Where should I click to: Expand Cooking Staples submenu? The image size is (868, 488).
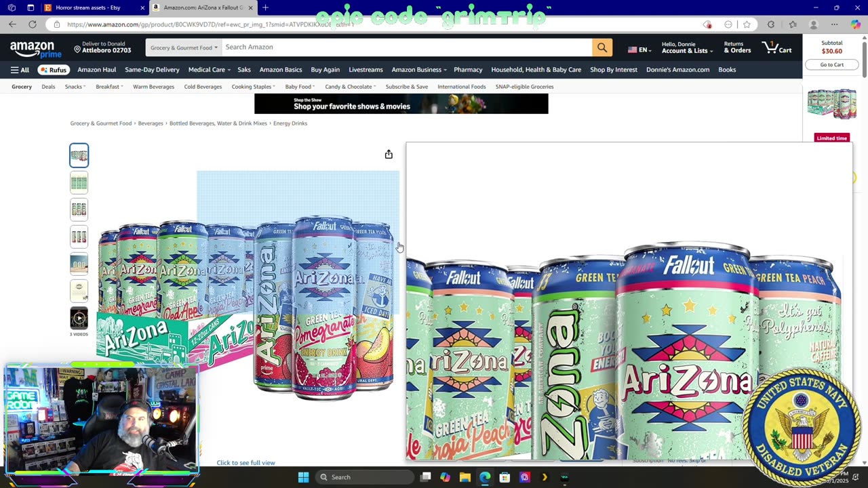tap(253, 87)
